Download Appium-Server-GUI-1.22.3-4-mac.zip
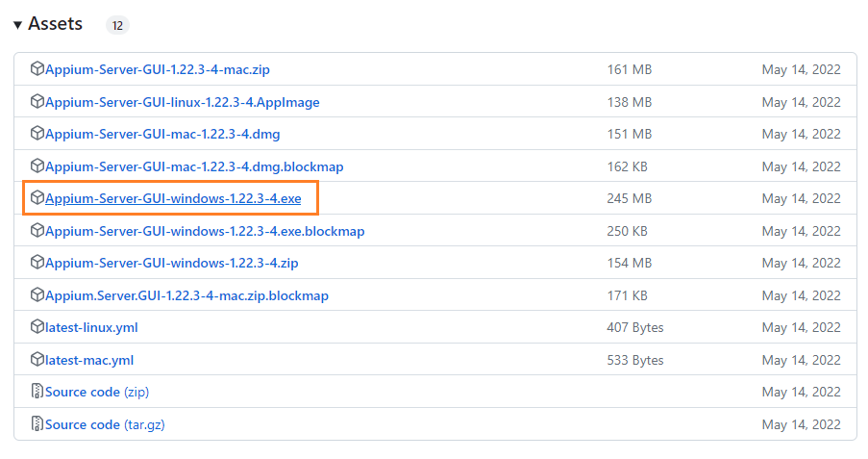Image resolution: width=868 pixels, height=459 pixels. (x=158, y=70)
